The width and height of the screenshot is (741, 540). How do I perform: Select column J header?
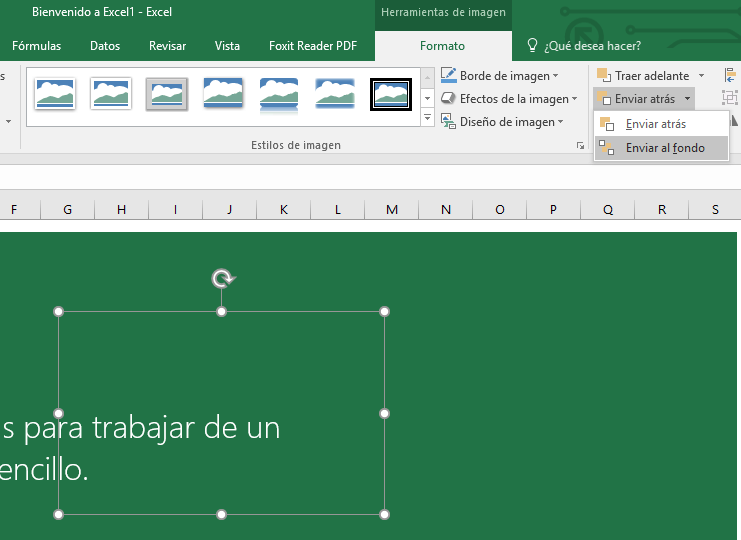[230, 209]
